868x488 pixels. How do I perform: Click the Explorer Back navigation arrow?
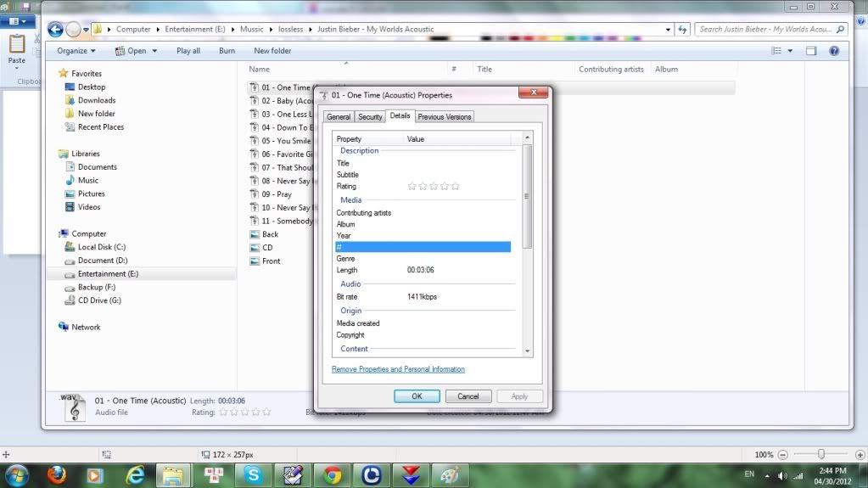[55, 30]
